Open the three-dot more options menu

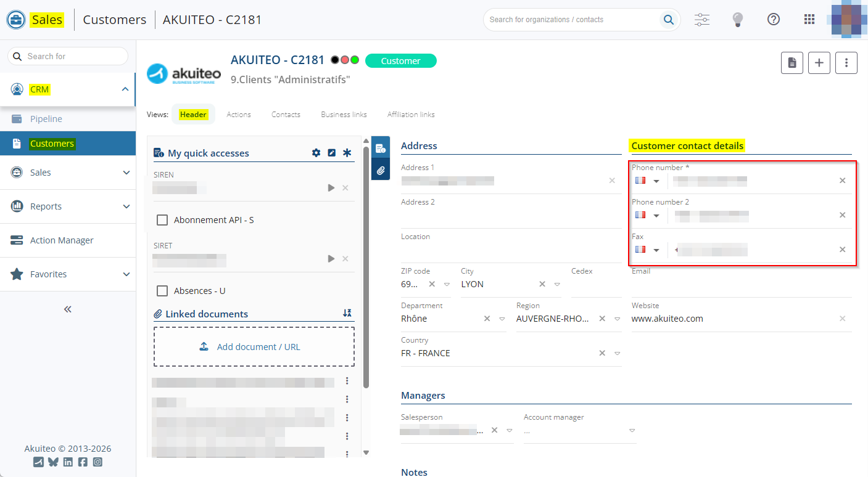[x=846, y=63]
